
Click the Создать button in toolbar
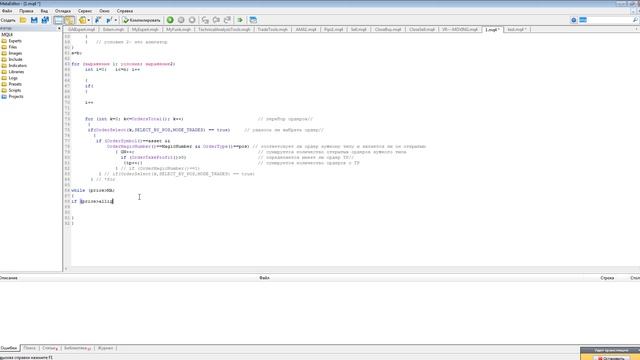pyautogui.click(x=8, y=20)
